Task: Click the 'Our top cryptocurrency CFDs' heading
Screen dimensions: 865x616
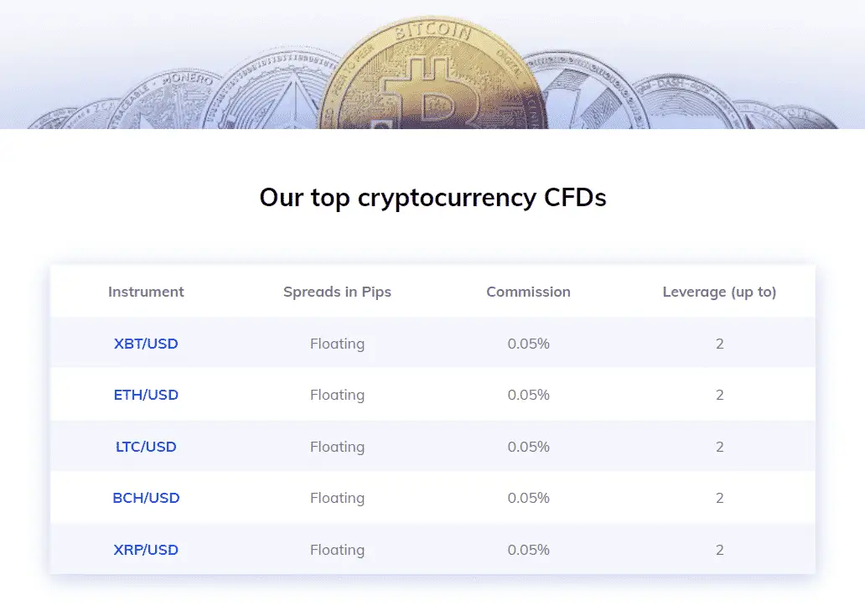Action: pos(433,198)
